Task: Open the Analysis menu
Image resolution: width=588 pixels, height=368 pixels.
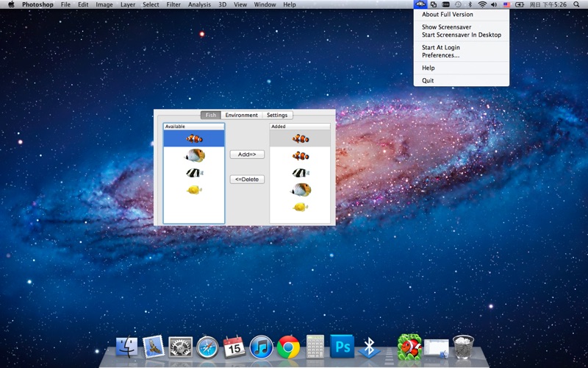Action: (x=199, y=4)
